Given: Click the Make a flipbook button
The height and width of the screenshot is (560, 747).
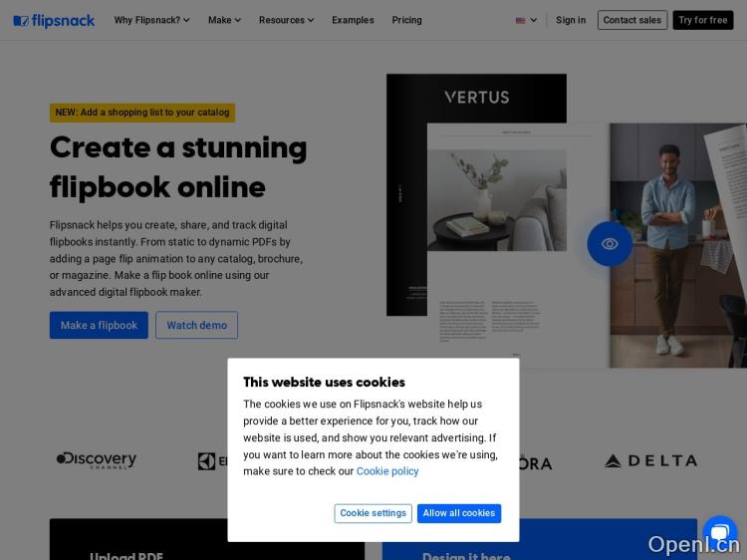Looking at the screenshot, I should click(x=99, y=325).
